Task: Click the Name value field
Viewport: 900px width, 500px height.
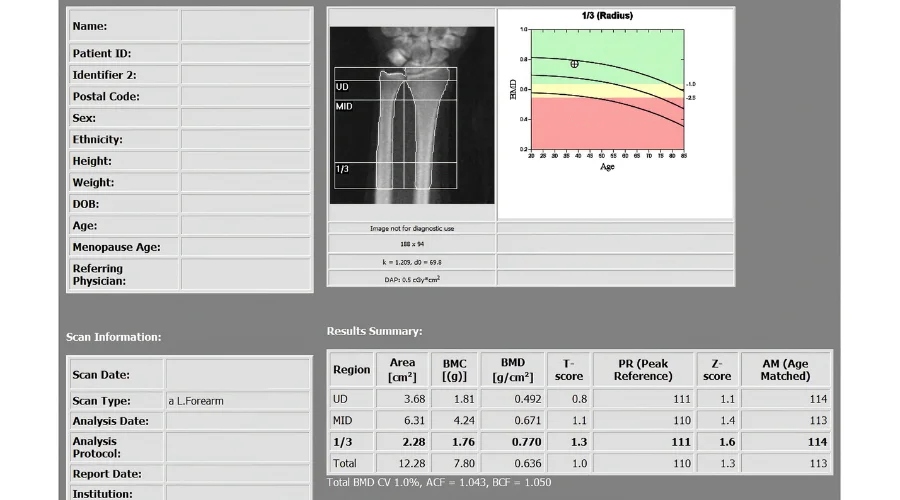Action: point(246,26)
